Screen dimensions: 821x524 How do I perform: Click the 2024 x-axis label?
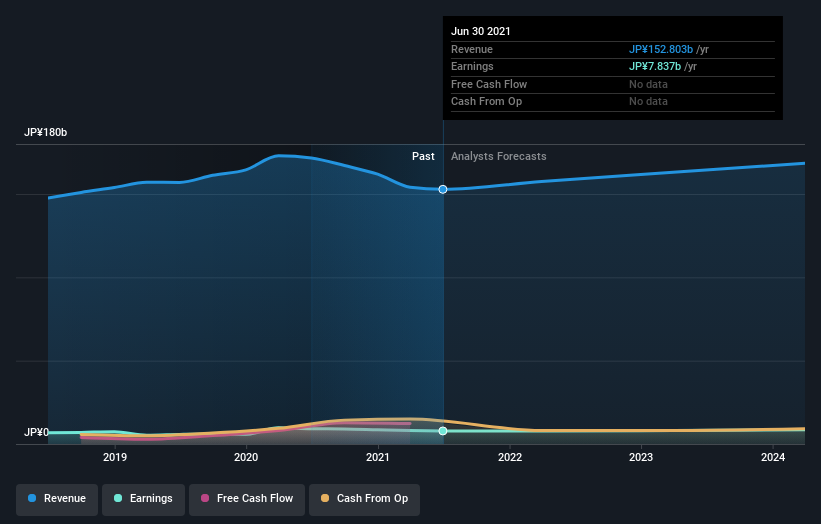point(773,458)
